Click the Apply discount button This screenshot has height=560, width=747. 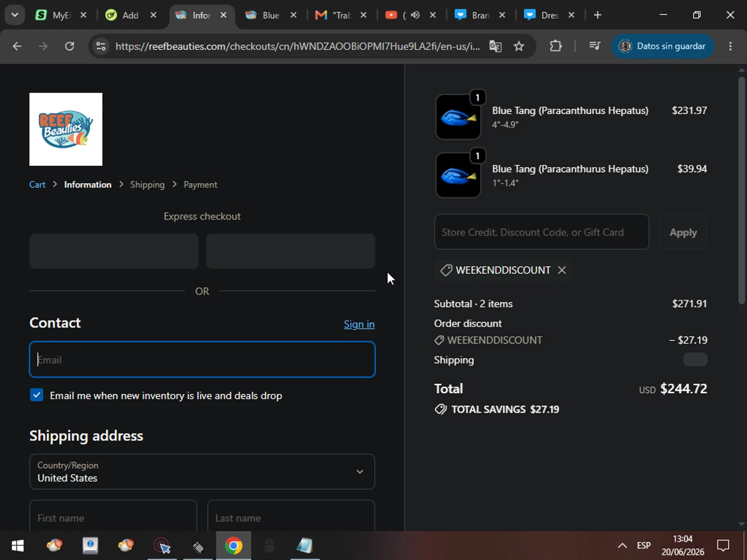pos(683,232)
